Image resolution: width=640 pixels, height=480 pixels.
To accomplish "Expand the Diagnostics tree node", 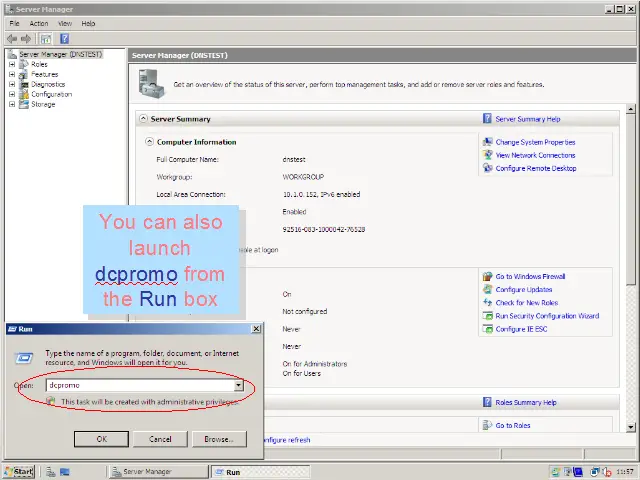I will (x=12, y=84).
